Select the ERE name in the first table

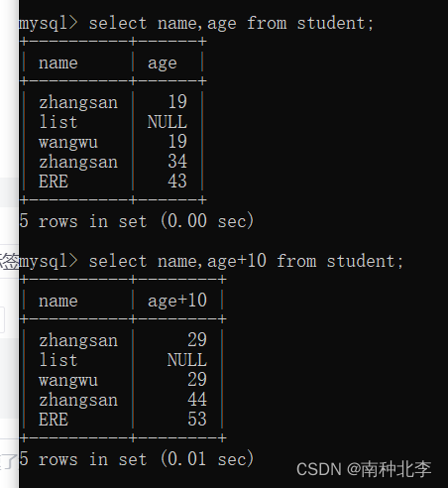pos(54,182)
